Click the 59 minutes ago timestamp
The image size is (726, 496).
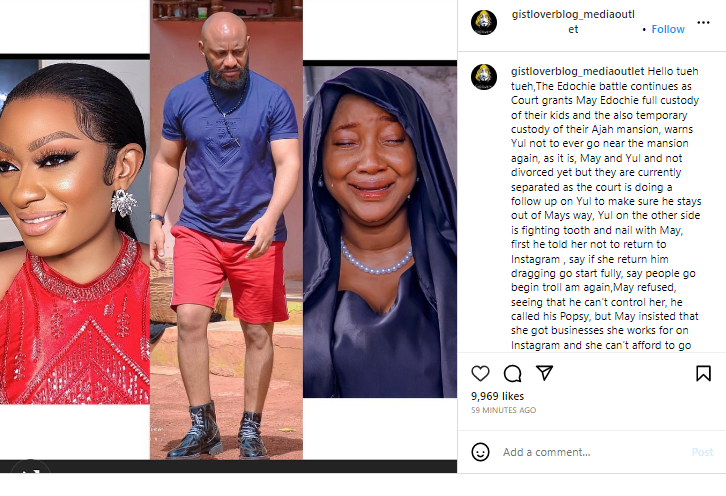(503, 410)
